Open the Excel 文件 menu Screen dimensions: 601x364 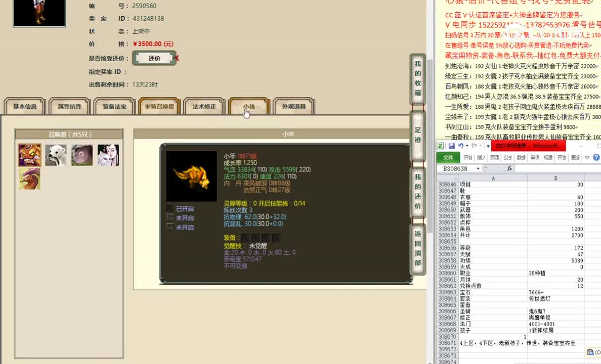(x=448, y=157)
